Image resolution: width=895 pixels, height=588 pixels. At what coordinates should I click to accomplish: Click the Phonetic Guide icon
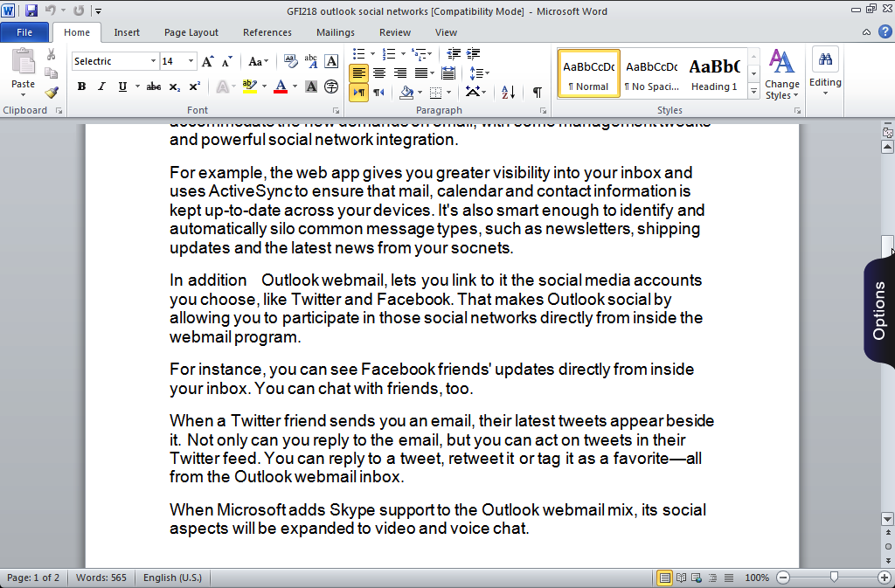click(x=311, y=61)
